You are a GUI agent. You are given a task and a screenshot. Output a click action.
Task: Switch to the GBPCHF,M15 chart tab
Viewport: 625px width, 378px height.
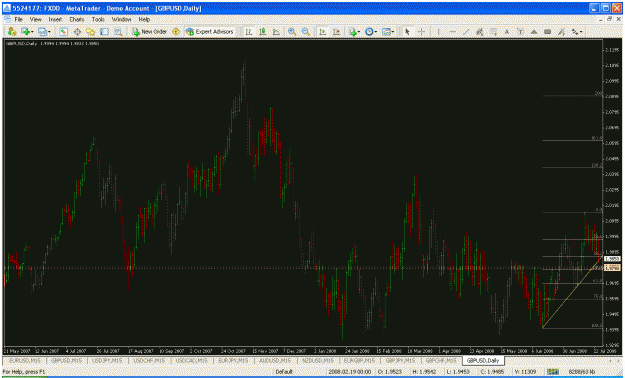(x=440, y=360)
